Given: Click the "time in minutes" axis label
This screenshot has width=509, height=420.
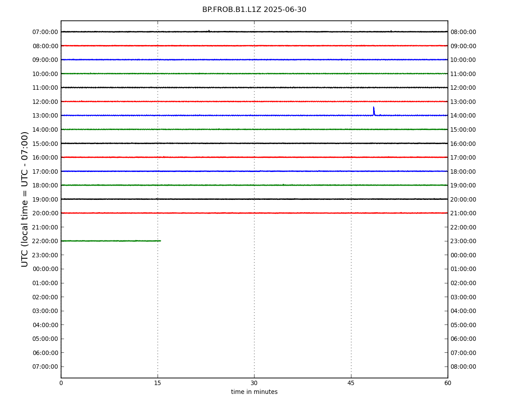Looking at the screenshot, I should click(x=254, y=392).
